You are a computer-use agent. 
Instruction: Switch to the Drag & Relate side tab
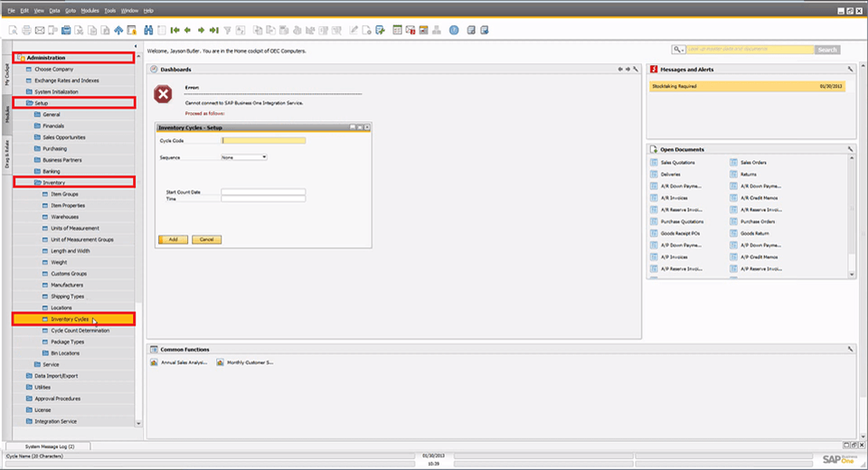tap(6, 154)
